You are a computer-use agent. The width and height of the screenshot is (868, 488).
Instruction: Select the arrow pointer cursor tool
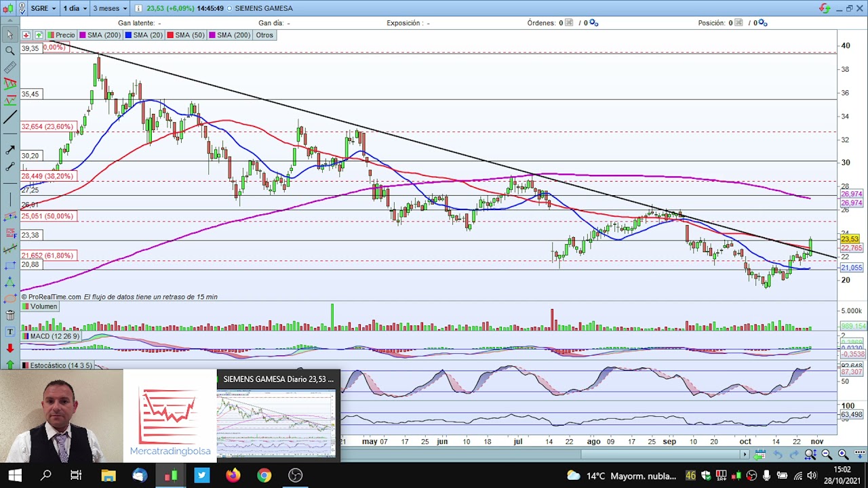coord(9,35)
